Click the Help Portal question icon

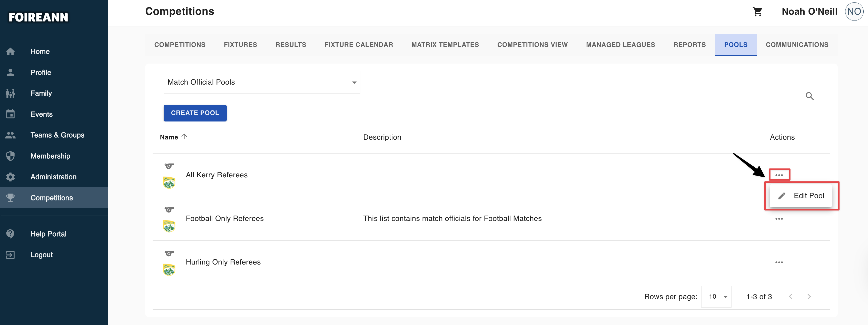point(11,234)
